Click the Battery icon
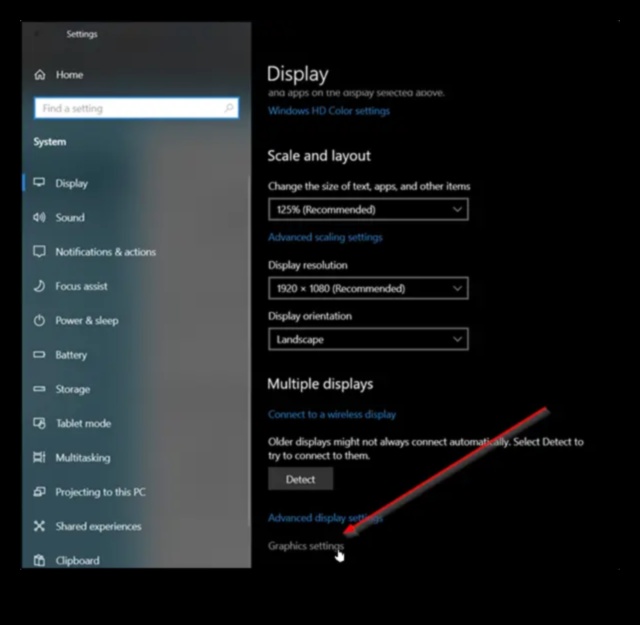 pyautogui.click(x=40, y=355)
